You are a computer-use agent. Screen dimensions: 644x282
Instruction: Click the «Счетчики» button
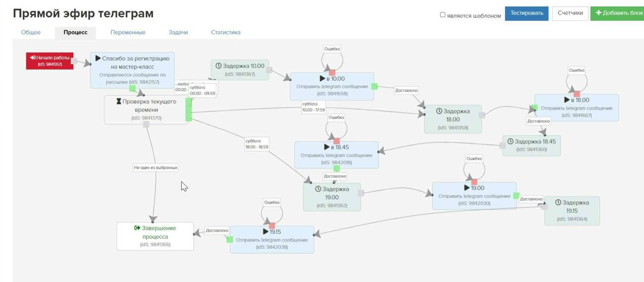click(x=570, y=13)
